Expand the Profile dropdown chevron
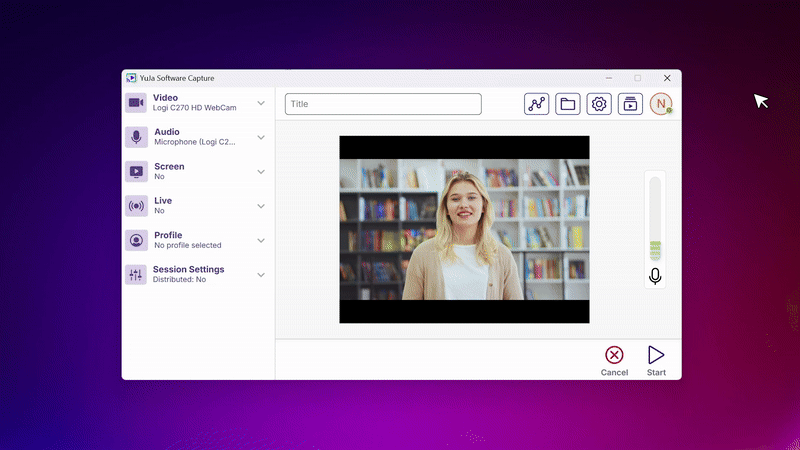800x450 pixels. pos(261,240)
